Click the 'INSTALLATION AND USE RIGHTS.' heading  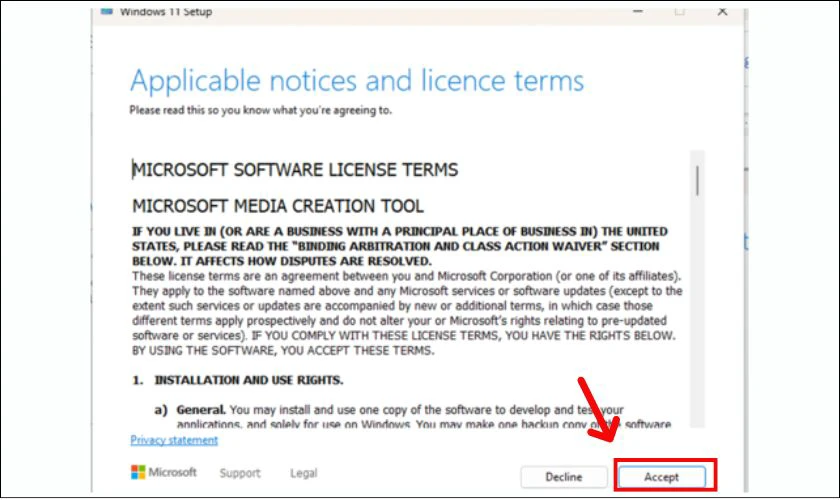tap(249, 380)
